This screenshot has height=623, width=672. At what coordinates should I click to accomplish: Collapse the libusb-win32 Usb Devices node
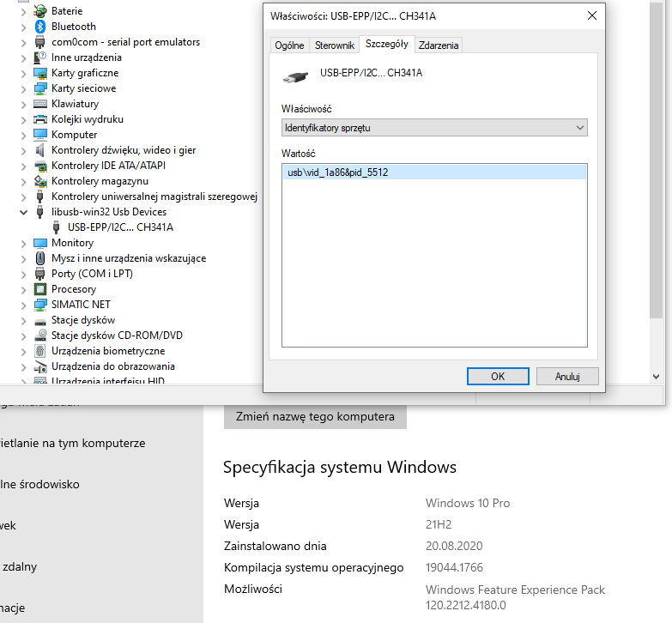(24, 212)
